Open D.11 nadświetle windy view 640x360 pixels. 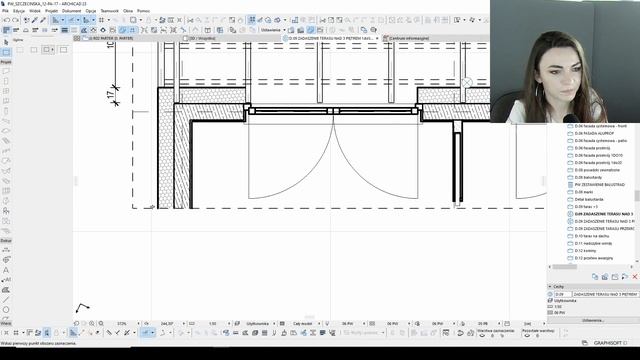pyautogui.click(x=593, y=243)
